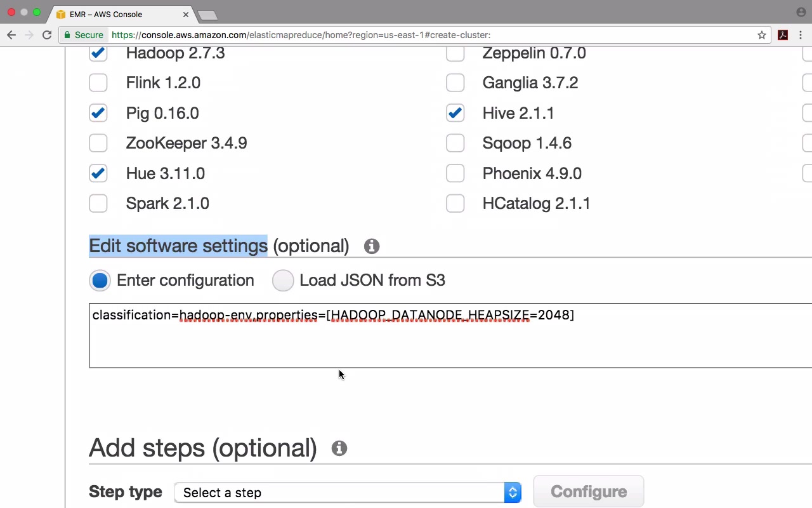This screenshot has width=812, height=508.
Task: Check the Spark 2.1.0 checkbox
Action: tap(98, 203)
